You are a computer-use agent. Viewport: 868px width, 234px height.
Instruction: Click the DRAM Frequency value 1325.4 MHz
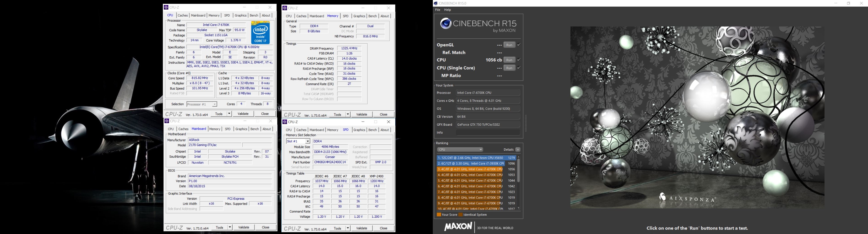[x=349, y=48]
